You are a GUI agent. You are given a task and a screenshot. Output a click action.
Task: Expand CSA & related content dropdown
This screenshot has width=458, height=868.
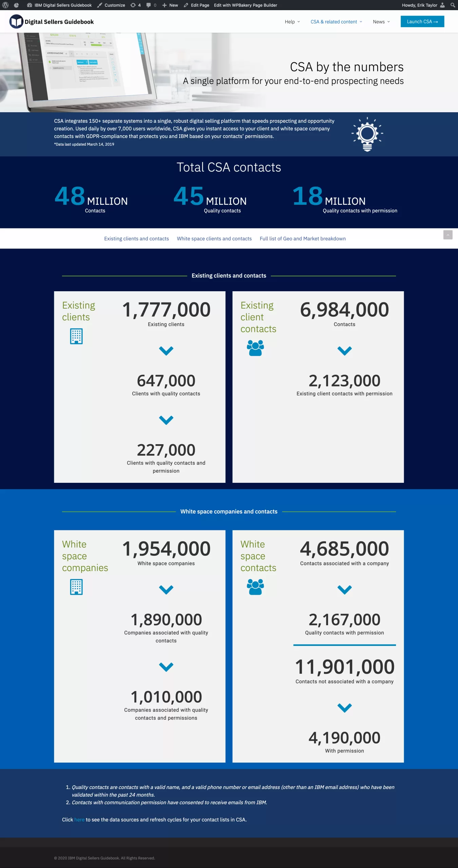click(337, 22)
